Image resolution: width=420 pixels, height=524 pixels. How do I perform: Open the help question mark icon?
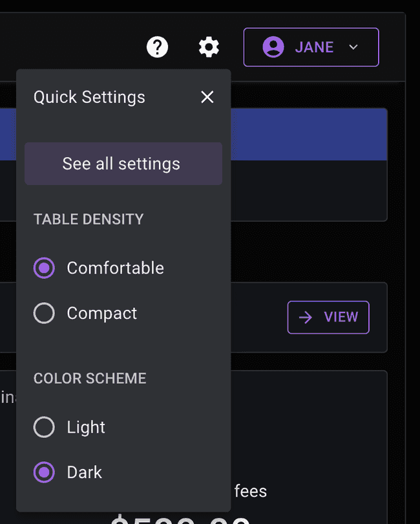click(x=157, y=47)
